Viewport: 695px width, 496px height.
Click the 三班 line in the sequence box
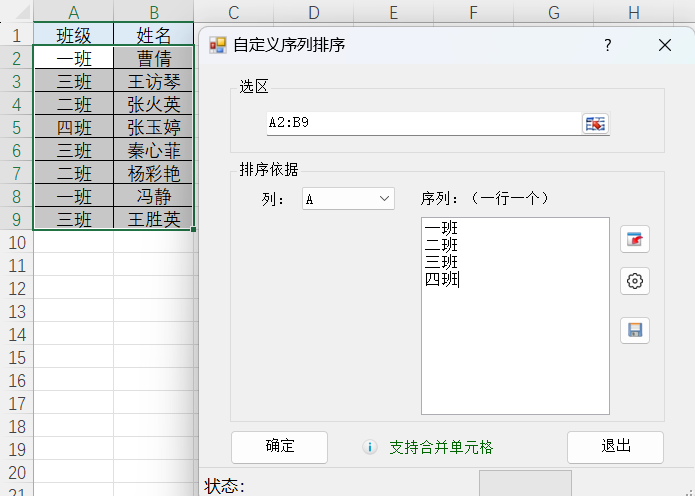pyautogui.click(x=441, y=262)
